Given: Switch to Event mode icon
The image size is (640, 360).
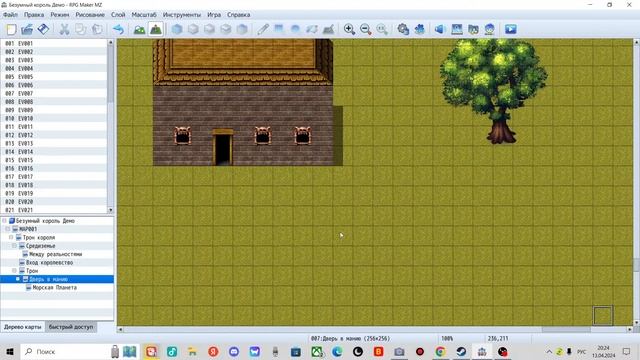Looking at the screenshot, I should click(156, 29).
